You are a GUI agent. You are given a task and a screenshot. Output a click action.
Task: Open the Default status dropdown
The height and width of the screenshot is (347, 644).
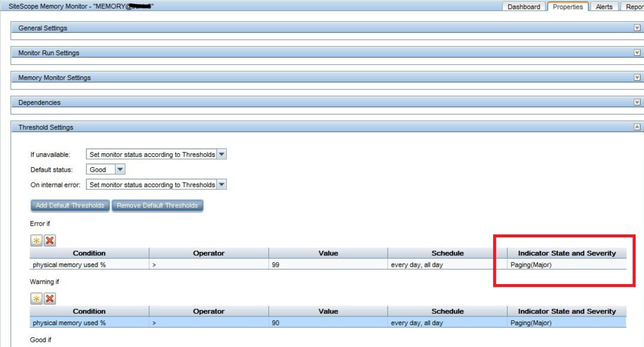coord(120,169)
